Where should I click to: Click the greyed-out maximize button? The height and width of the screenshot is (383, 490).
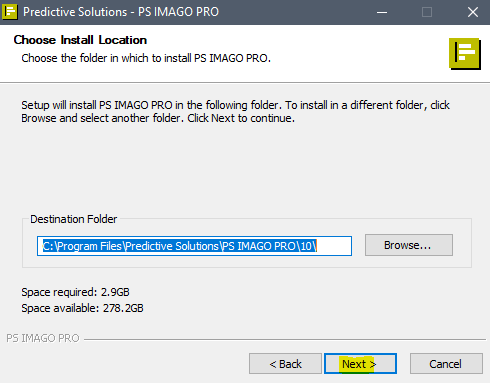pos(427,12)
